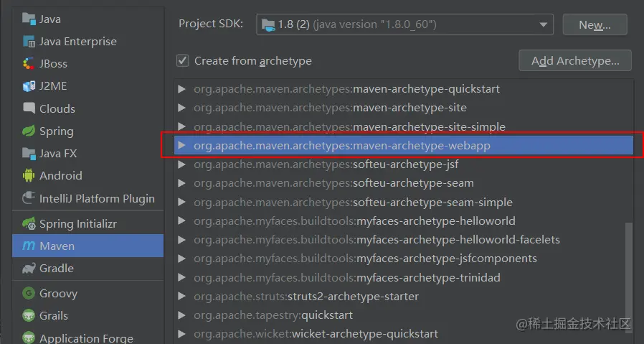The image size is (644, 344).
Task: Click the Groovy G icon
Action: pos(29,293)
